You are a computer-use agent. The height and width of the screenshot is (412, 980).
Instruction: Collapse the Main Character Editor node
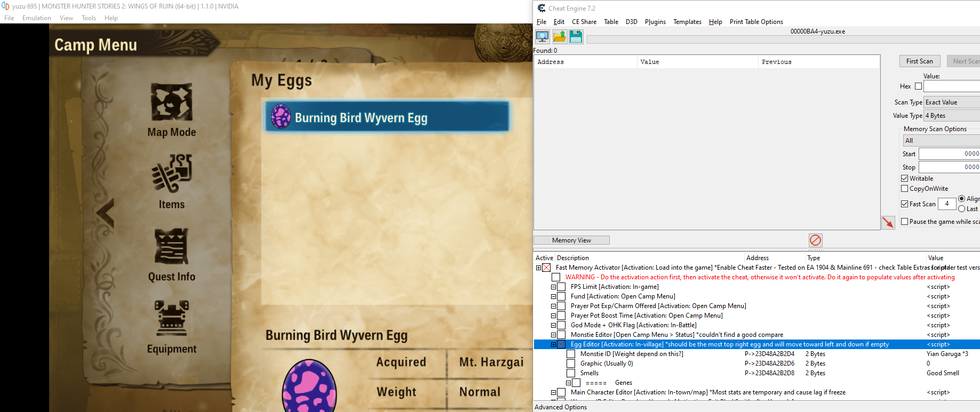pos(554,392)
